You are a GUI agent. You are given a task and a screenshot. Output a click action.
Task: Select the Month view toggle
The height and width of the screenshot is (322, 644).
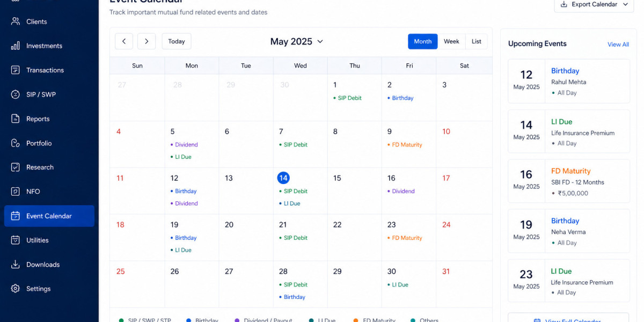(x=423, y=41)
